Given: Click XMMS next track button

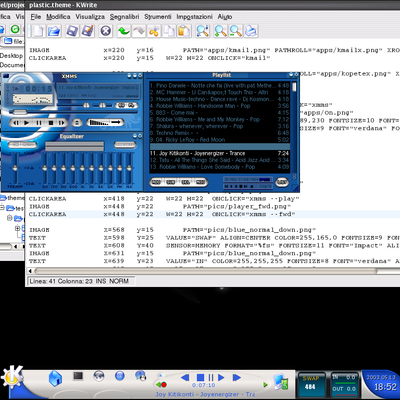Looking at the screenshot, I should tap(61, 123).
